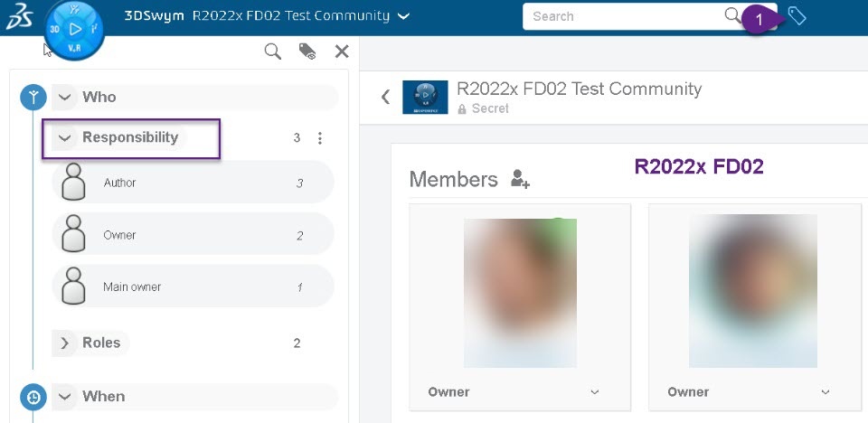868x423 pixels.
Task: Open the 3D compass play button
Action: click(x=75, y=28)
